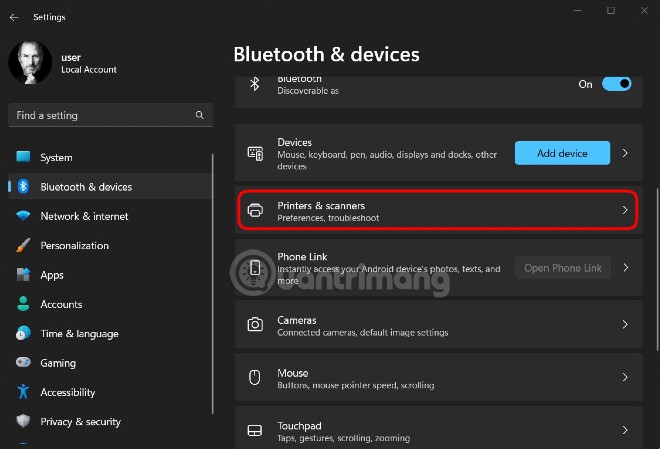660x449 pixels.
Task: Click the Mouse icon
Action: (254, 377)
